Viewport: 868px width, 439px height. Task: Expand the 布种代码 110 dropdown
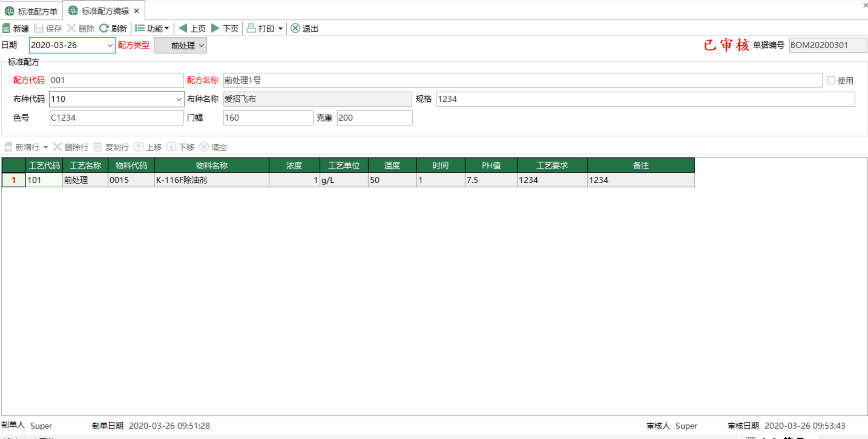click(177, 99)
